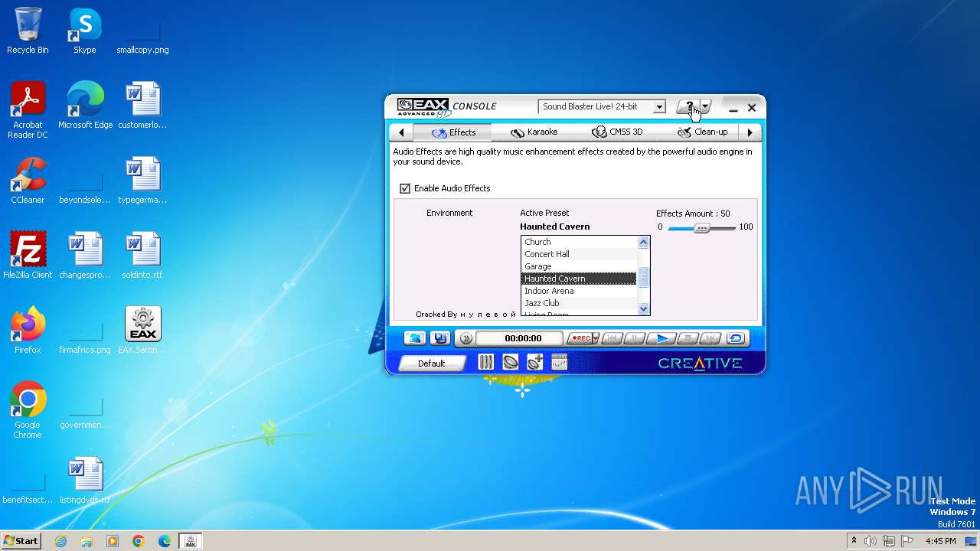Select Haunted Cavern preset in list
Image resolution: width=980 pixels, height=551 pixels.
point(579,279)
